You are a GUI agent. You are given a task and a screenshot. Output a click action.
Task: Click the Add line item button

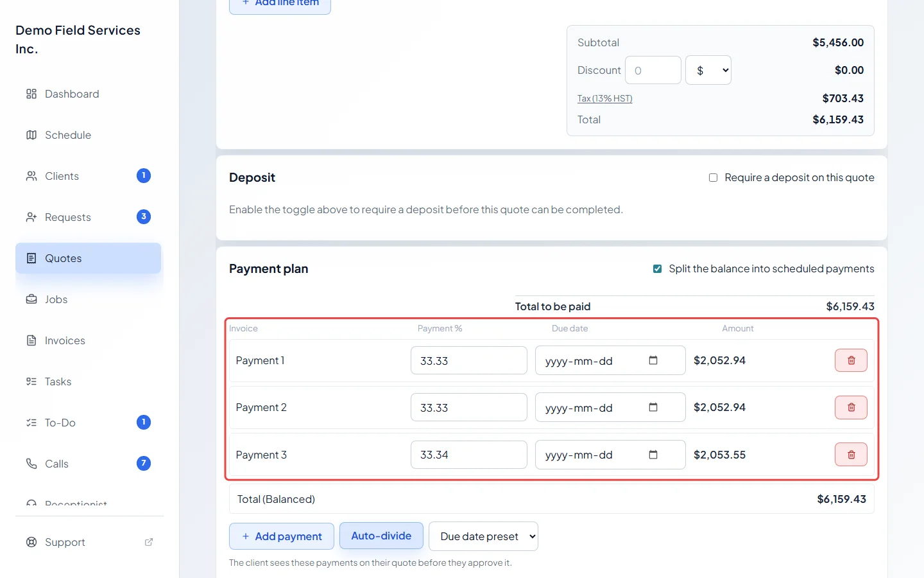tap(280, 5)
